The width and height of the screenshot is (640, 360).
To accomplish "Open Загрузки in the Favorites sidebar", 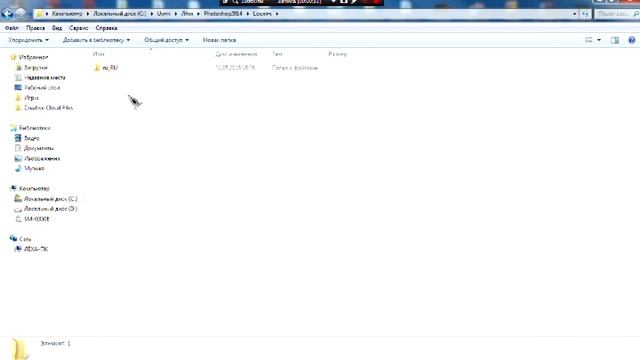I will tap(36, 67).
